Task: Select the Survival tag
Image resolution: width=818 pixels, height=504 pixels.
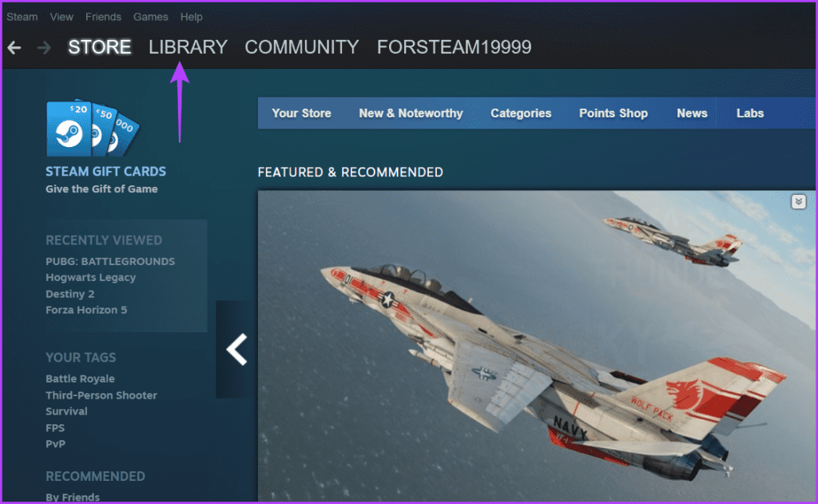Action: (66, 411)
